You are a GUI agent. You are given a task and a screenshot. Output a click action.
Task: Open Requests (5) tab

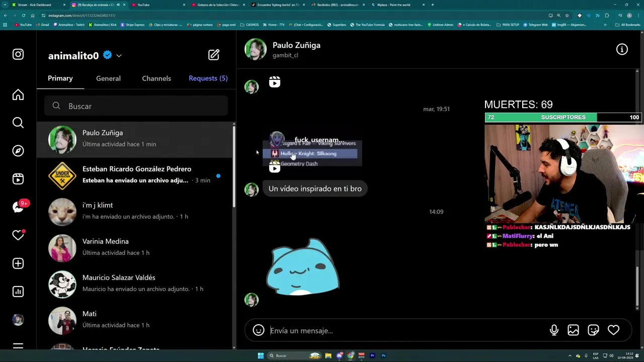[208, 78]
